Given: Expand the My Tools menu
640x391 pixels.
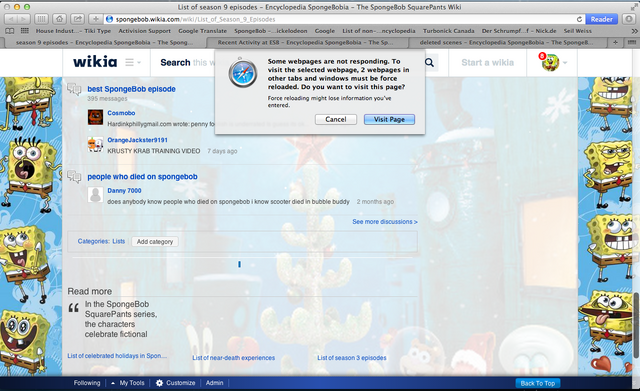Looking at the screenshot, I should pyautogui.click(x=128, y=383).
